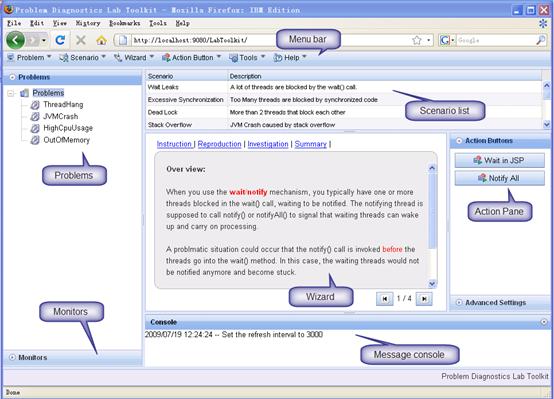This screenshot has height=399, width=554.
Task: Select the Dead Lock scenario row
Action: pyautogui.click(x=344, y=112)
